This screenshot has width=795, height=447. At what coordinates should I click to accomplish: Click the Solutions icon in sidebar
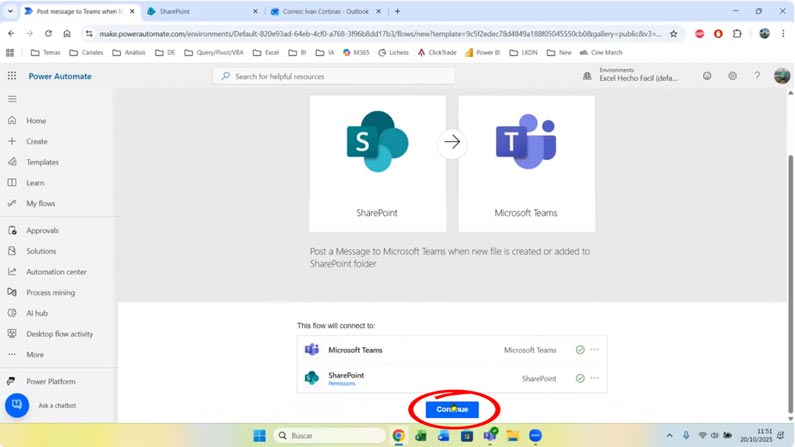point(12,251)
